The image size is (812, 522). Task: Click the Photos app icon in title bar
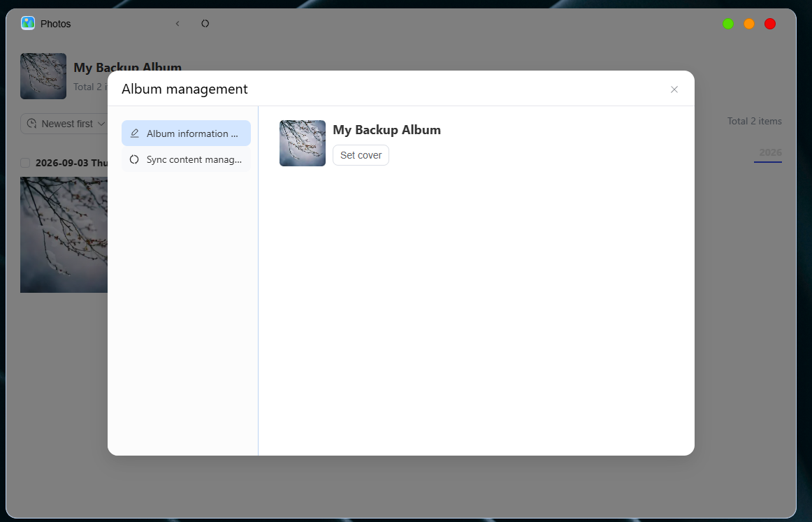tap(28, 23)
